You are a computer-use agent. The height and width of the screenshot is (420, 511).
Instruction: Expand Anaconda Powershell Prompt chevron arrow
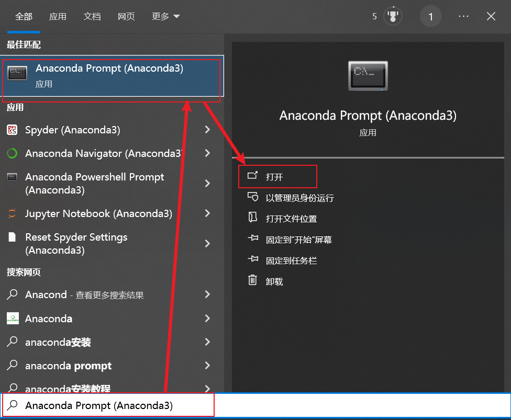coord(207,183)
